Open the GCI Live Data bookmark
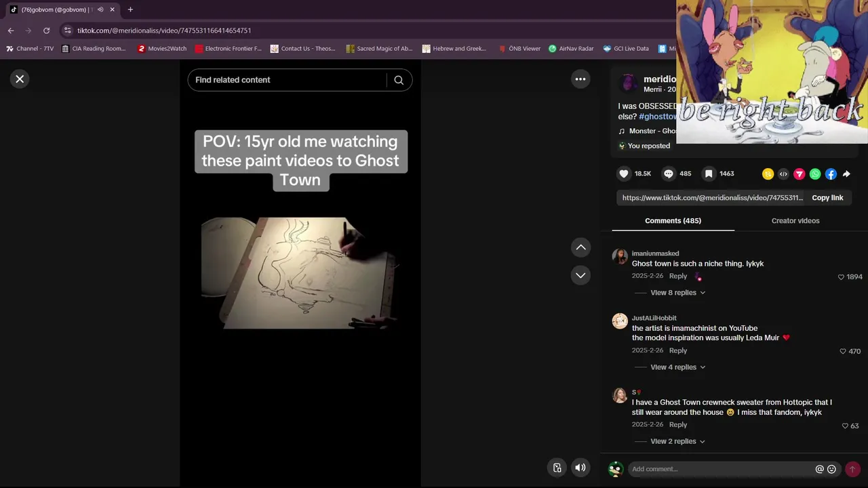This screenshot has width=868, height=488. click(626, 49)
